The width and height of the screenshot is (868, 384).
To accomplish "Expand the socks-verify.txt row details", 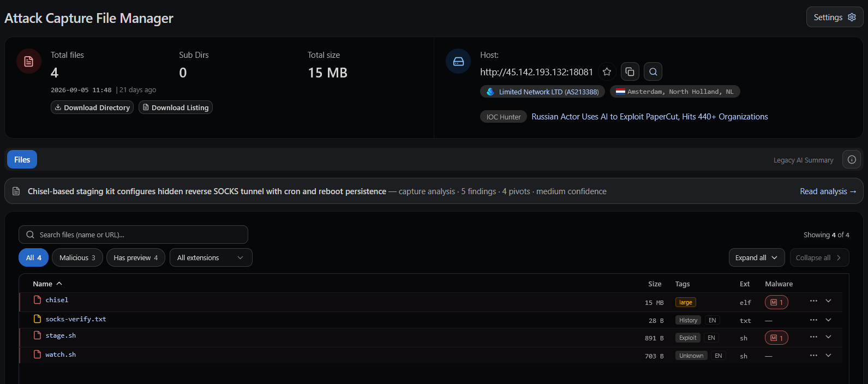I will tap(828, 320).
